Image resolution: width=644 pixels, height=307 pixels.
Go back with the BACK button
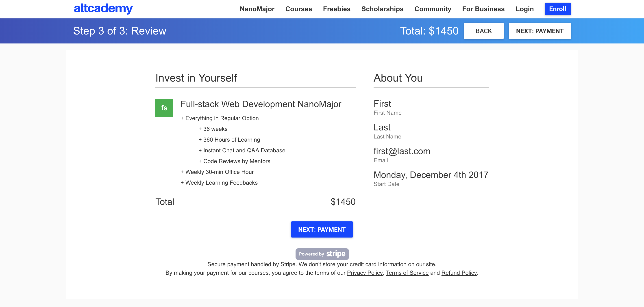point(483,31)
